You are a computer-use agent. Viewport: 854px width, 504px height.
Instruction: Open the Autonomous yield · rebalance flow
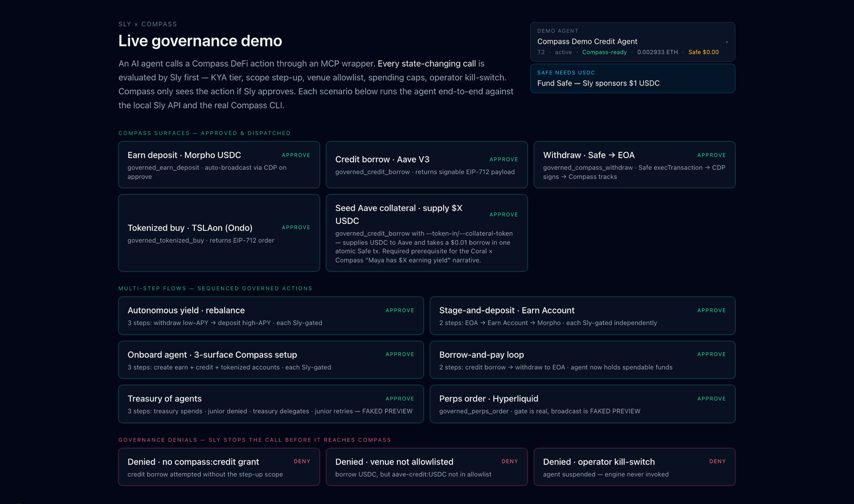(x=271, y=316)
